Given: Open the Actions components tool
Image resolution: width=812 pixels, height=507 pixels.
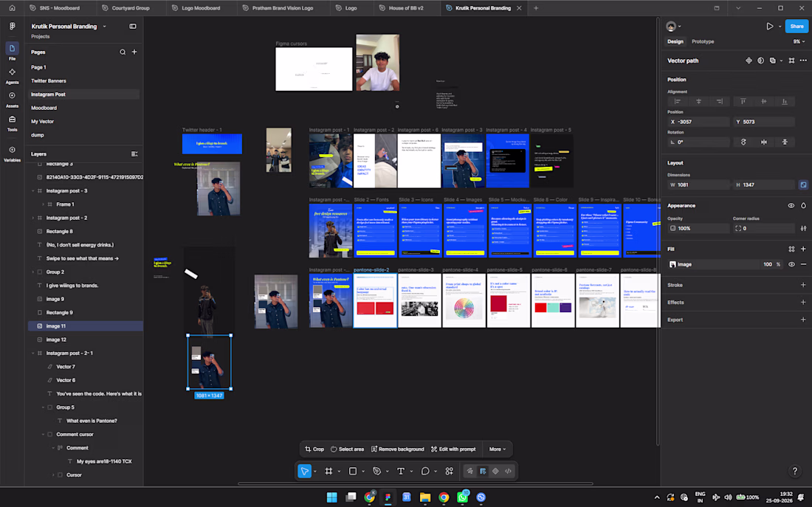Looking at the screenshot, I should pos(449,472).
